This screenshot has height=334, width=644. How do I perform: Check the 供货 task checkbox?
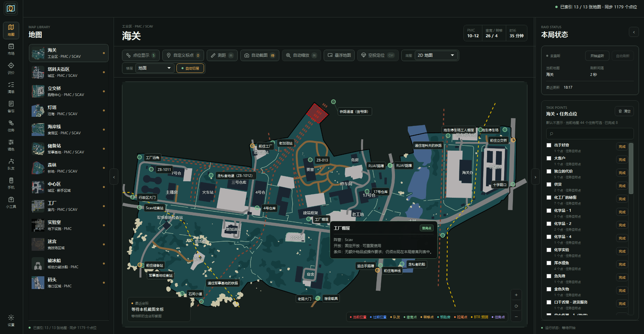point(549,184)
